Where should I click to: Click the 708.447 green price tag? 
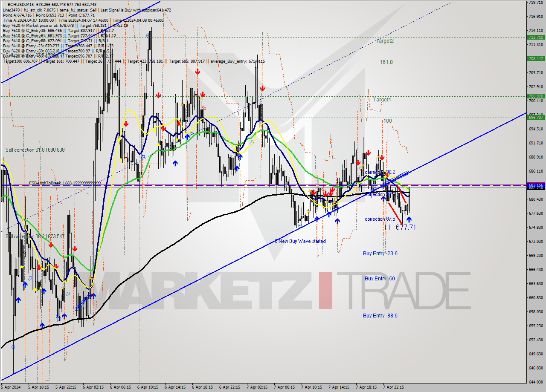pyautogui.click(x=536, y=58)
